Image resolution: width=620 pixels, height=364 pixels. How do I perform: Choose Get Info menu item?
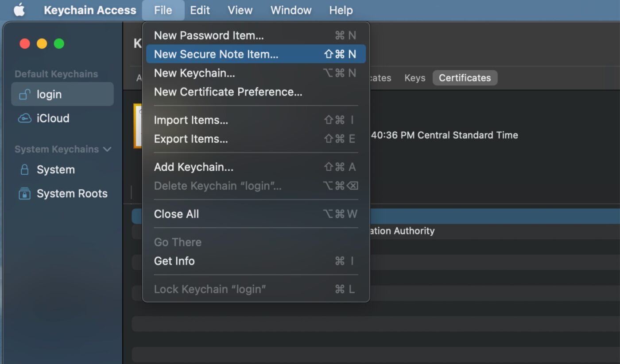174,261
